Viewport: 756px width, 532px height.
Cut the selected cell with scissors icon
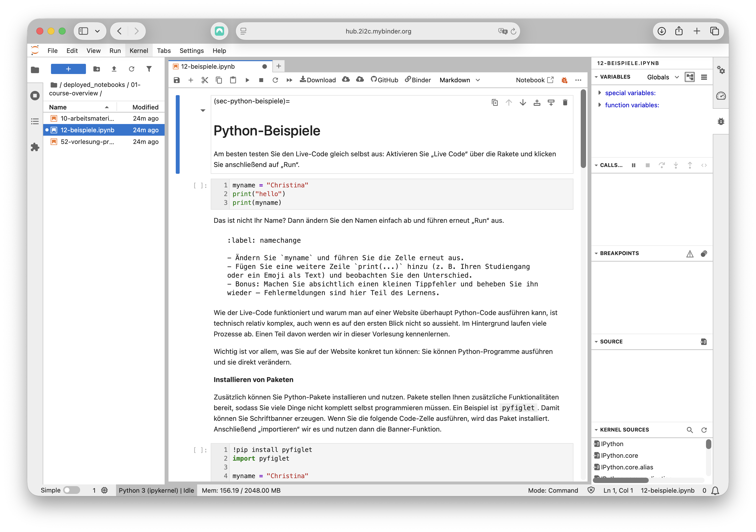[x=205, y=80]
